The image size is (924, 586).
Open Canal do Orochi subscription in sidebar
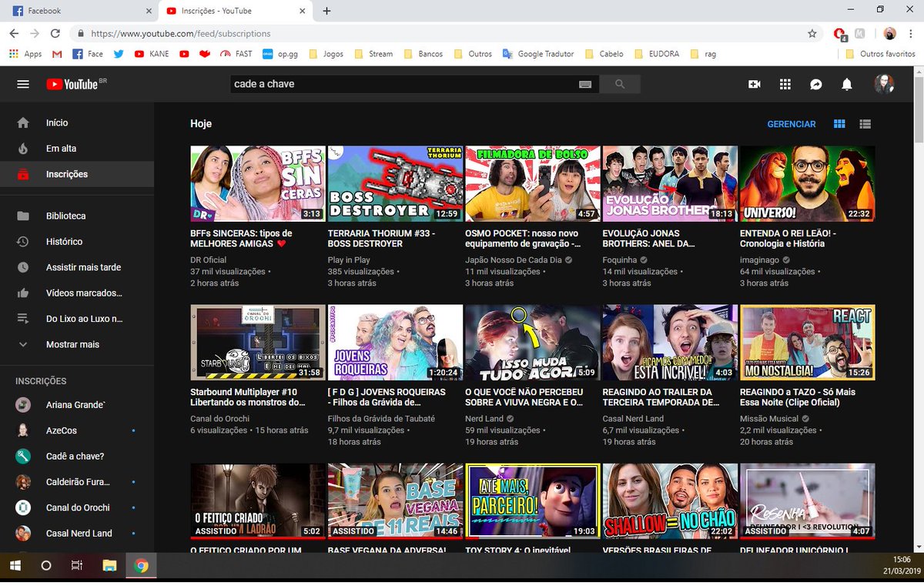click(77, 507)
